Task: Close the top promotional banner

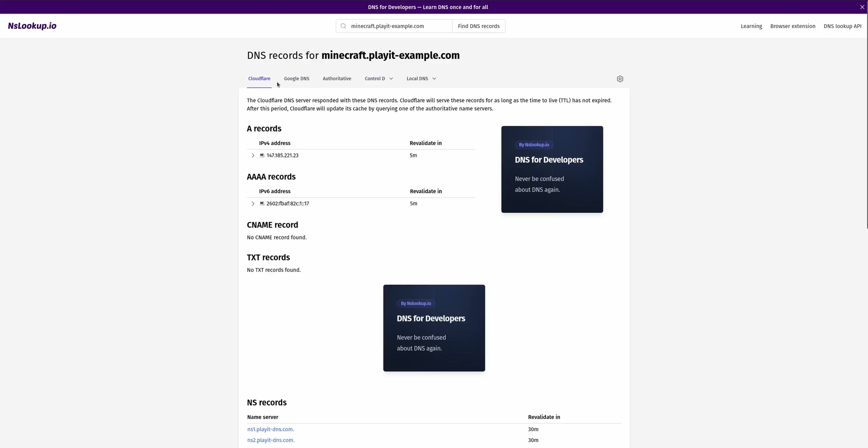Action: pos(862,7)
